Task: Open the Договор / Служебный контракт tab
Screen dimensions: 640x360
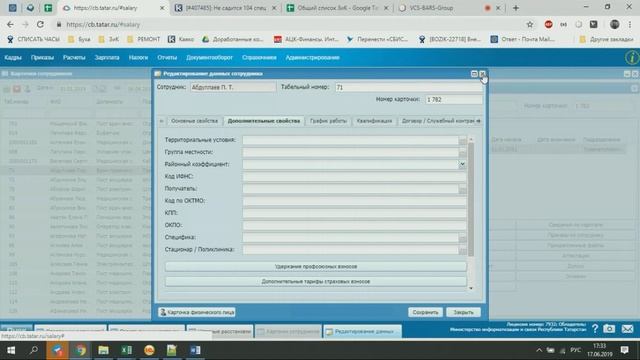Action: click(437, 121)
